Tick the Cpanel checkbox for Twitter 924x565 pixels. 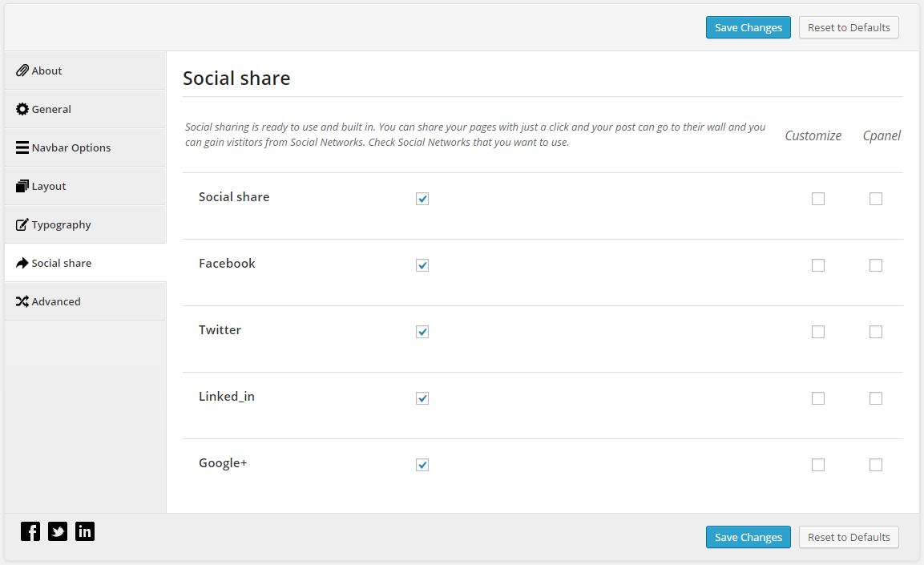pos(876,332)
